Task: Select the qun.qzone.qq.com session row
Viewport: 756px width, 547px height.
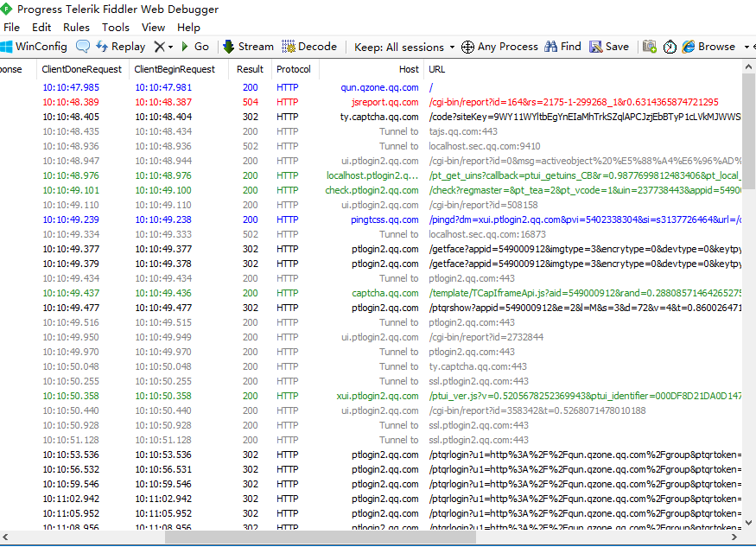Action: point(371,87)
